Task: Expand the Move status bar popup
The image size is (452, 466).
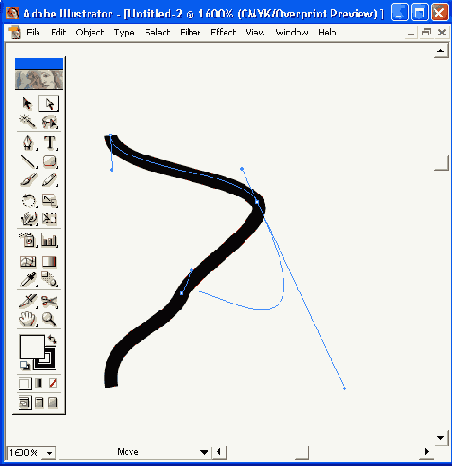Action: 204,452
